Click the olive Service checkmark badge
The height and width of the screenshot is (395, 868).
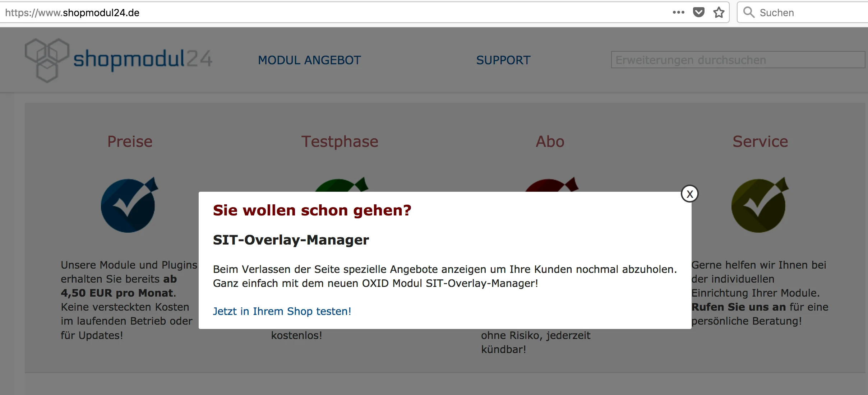click(x=759, y=205)
